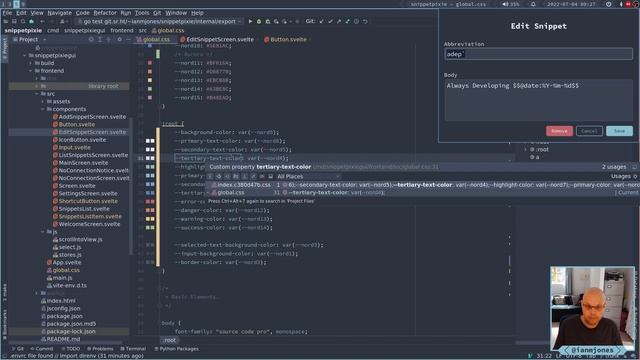Collapse the js folder
This screenshot has height=360, width=640.
pos(42,232)
